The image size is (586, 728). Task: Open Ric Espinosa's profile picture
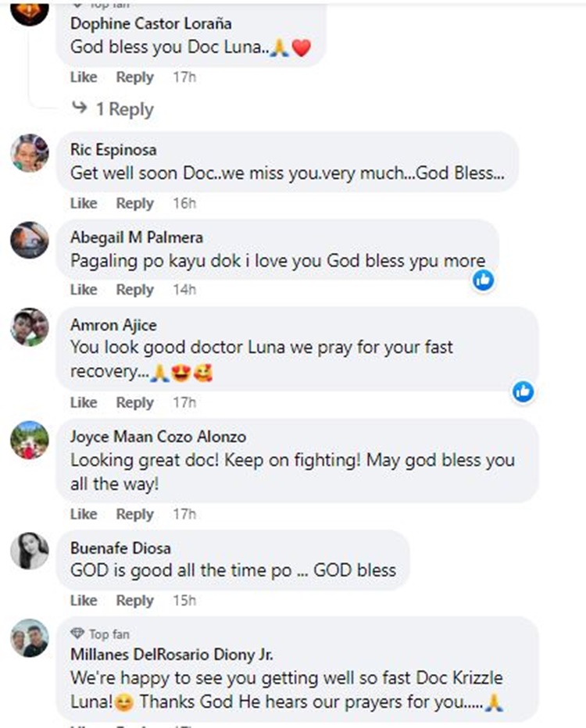pos(29,153)
